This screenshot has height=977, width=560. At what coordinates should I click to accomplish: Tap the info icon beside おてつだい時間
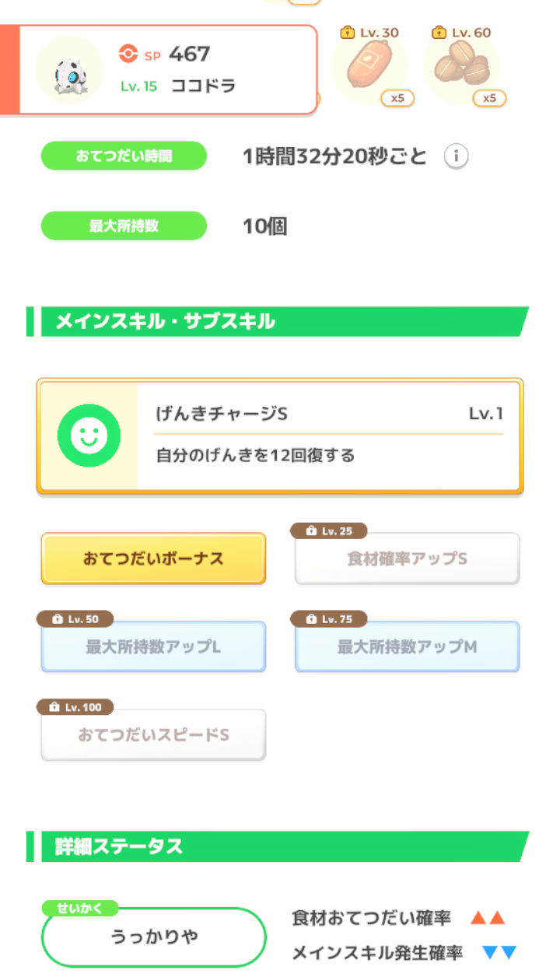click(x=457, y=157)
